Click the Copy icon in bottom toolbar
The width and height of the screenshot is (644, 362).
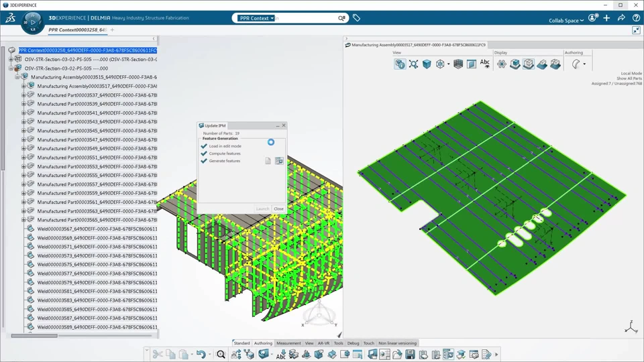(170, 354)
